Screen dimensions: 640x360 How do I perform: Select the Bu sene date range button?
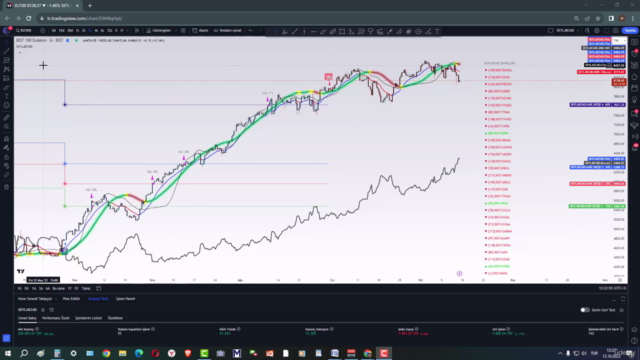[58, 289]
